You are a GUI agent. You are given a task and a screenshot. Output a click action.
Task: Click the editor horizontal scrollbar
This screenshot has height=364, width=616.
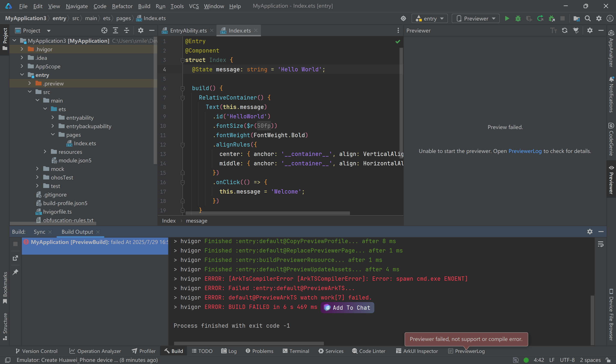point(268,213)
